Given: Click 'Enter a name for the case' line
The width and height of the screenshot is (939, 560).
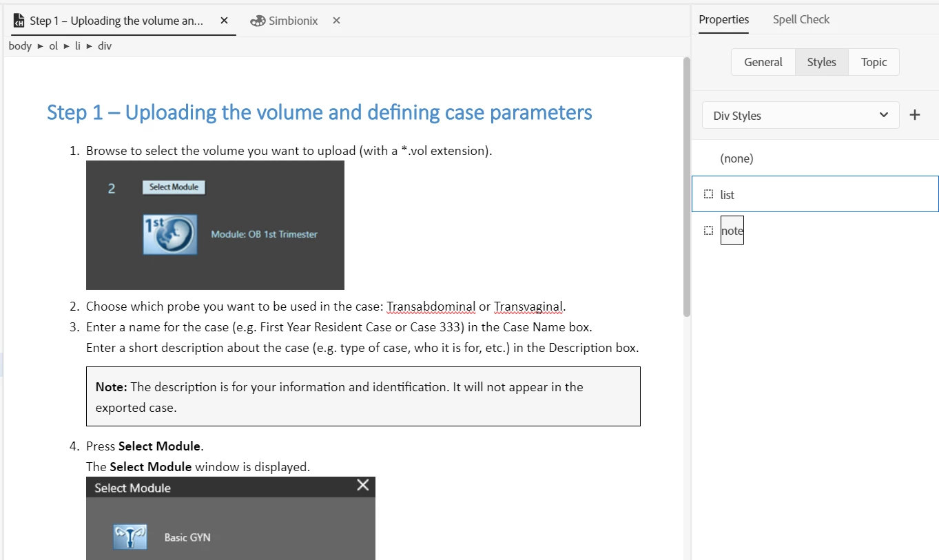Looking at the screenshot, I should click(x=339, y=327).
